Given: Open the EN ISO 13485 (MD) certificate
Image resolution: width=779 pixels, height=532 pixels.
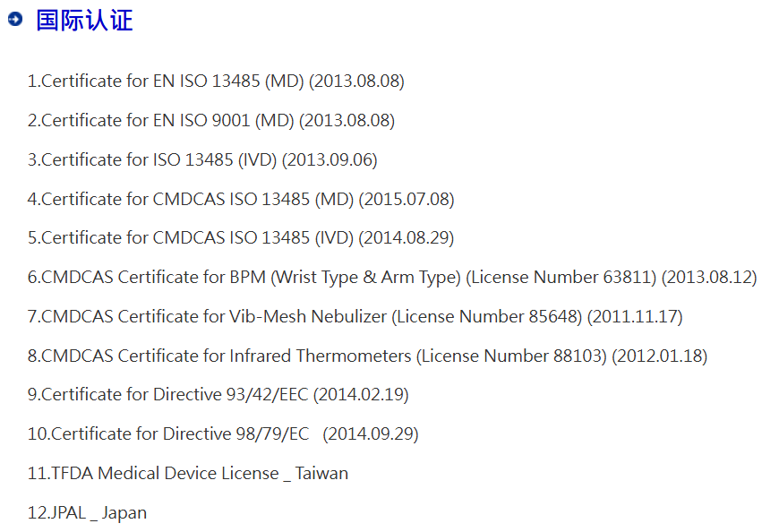Looking at the screenshot, I should [x=216, y=81].
